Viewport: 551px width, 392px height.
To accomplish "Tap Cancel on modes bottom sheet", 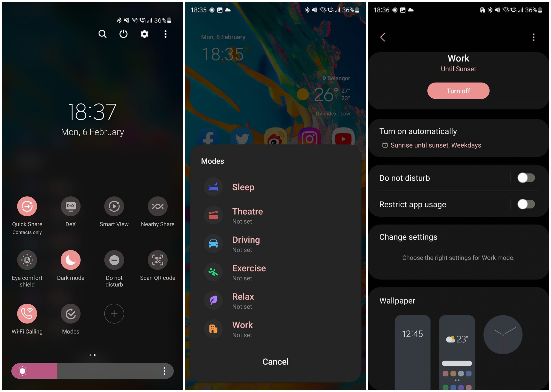I will pyautogui.click(x=275, y=362).
